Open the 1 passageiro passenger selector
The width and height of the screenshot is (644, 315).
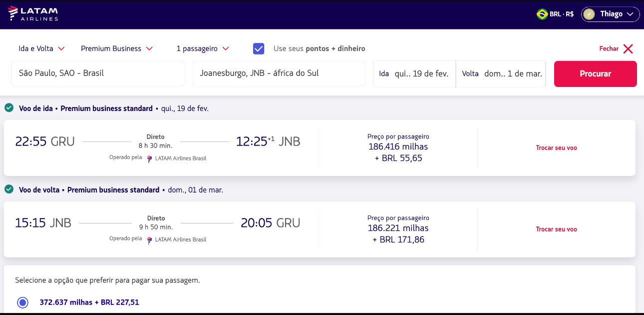203,48
